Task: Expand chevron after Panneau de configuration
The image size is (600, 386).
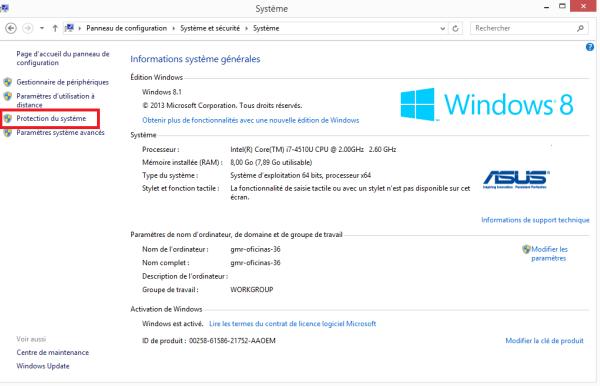Action: tap(173, 28)
